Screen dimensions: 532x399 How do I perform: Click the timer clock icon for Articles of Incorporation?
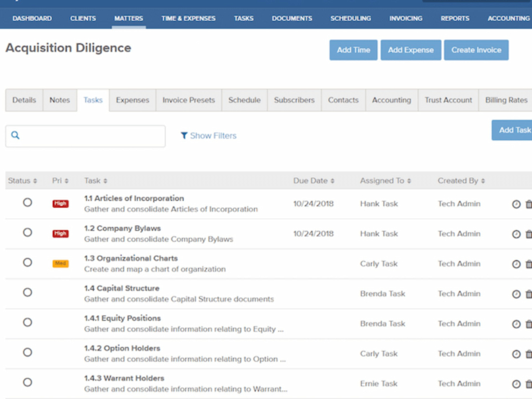pos(516,204)
